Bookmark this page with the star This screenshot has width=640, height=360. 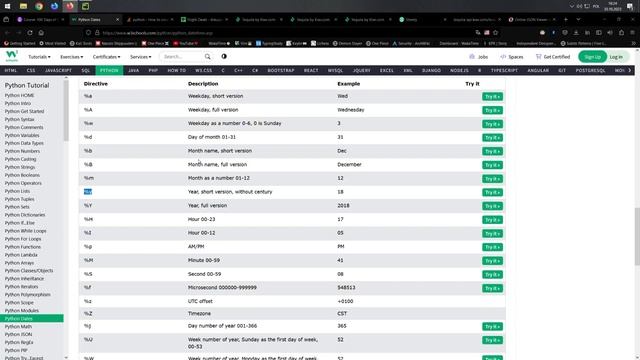pos(495,33)
